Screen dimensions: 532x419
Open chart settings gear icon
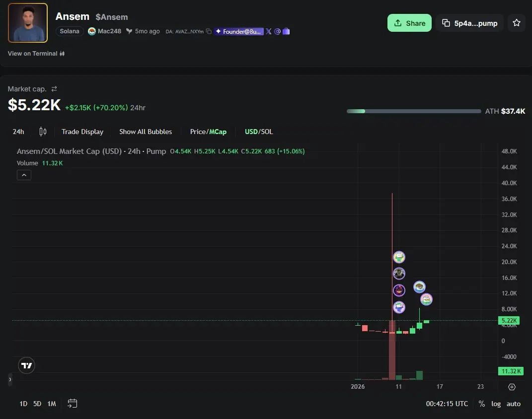pyautogui.click(x=512, y=387)
